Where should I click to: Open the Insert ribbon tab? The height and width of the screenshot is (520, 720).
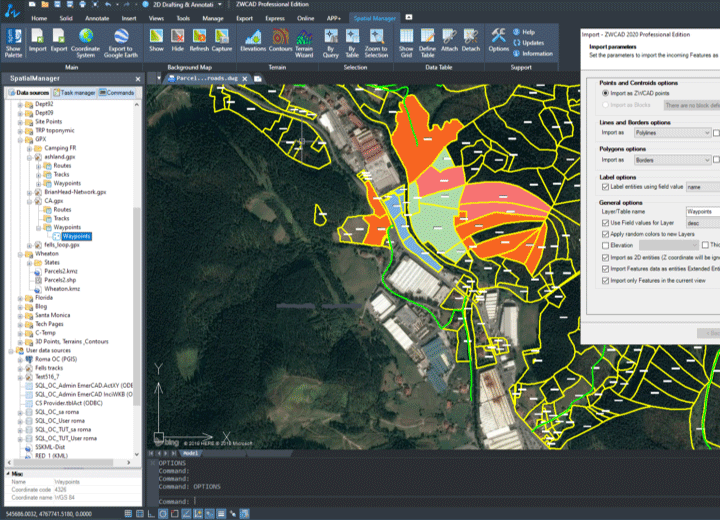point(129,18)
